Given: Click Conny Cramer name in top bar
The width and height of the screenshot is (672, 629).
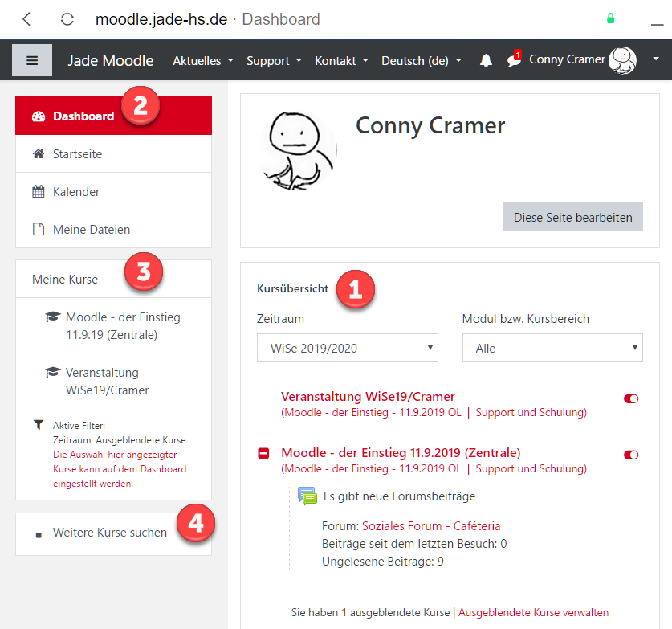Looking at the screenshot, I should click(x=567, y=59).
